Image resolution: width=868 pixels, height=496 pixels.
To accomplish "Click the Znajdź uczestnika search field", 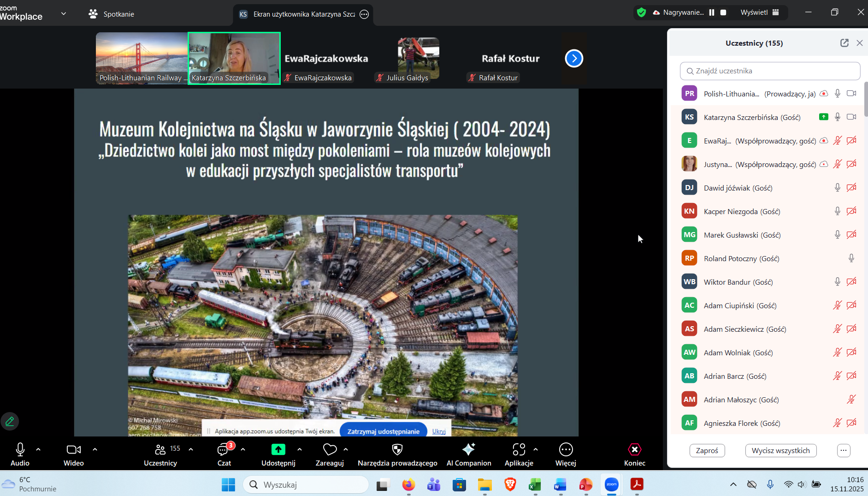I will point(770,71).
